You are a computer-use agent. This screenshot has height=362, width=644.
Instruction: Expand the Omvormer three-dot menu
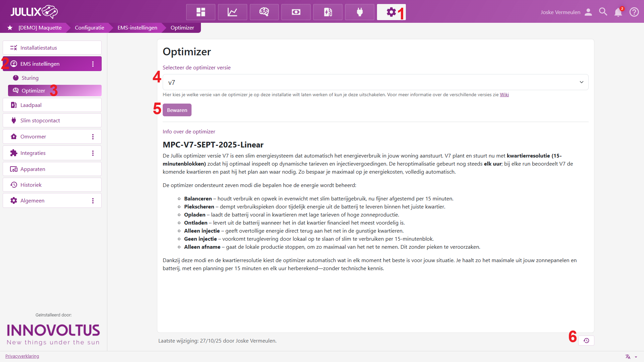coord(93,137)
